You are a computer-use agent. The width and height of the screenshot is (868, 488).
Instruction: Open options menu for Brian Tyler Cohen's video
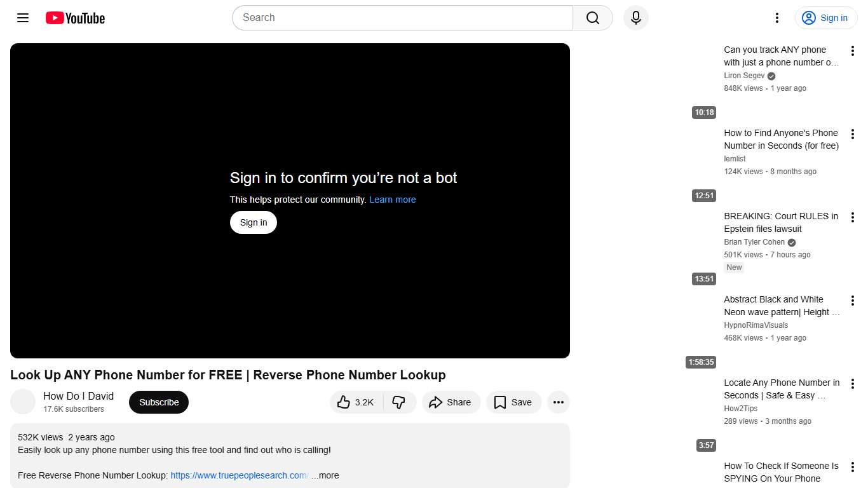point(853,217)
